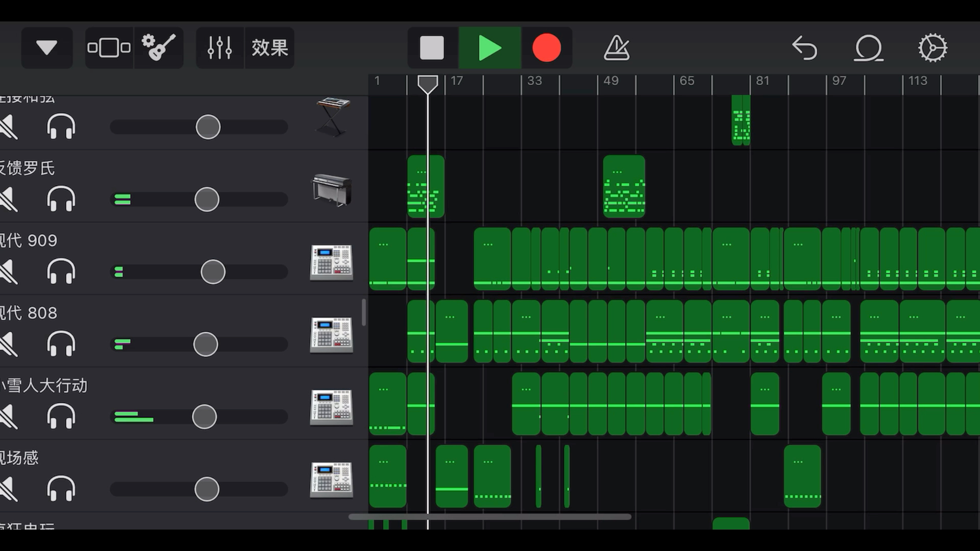The image size is (980, 551).
Task: Select the 现代 808 track name
Action: pos(29,313)
